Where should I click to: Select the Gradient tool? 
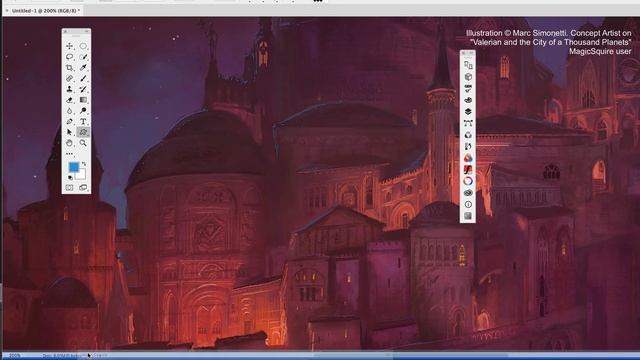[x=83, y=100]
